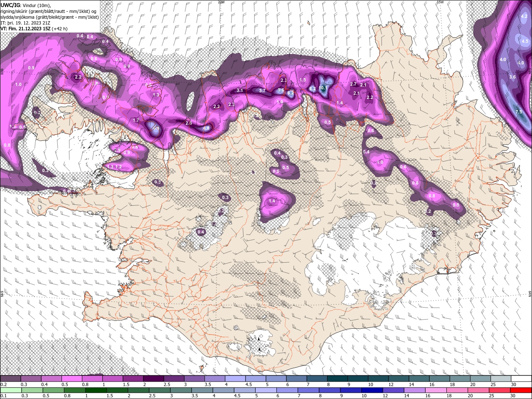Click the 10.1 snowfall maximum value

pyautogui.click(x=324, y=88)
